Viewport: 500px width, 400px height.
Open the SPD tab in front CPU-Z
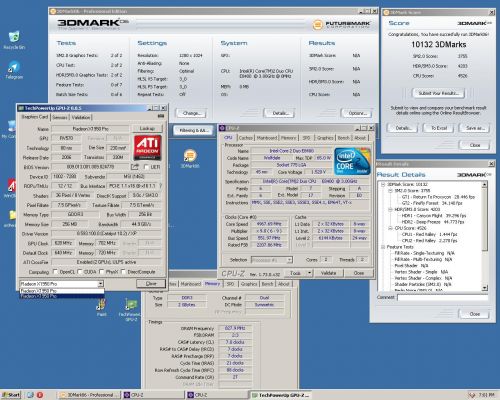306,138
